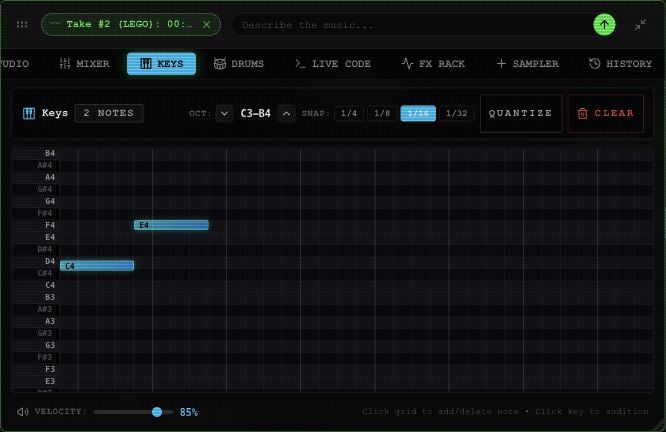Audition the A3 key
This screenshot has height=432, width=666.
coord(36,321)
